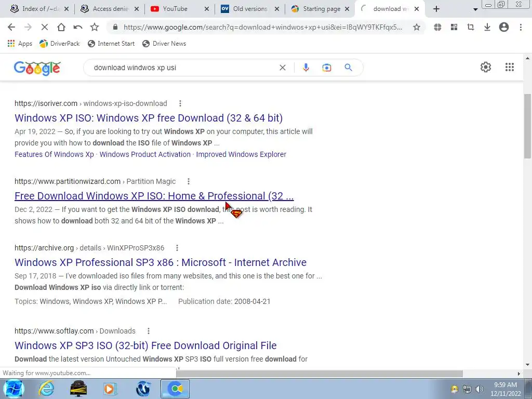The width and height of the screenshot is (532, 399).
Task: Open Internet Start bookmark
Action: pos(111,44)
